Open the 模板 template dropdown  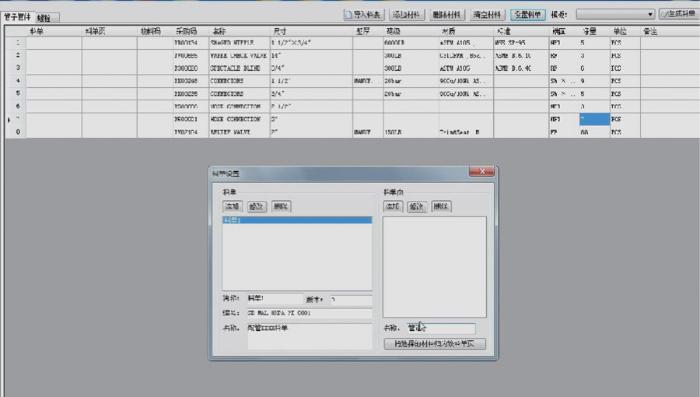pos(615,14)
